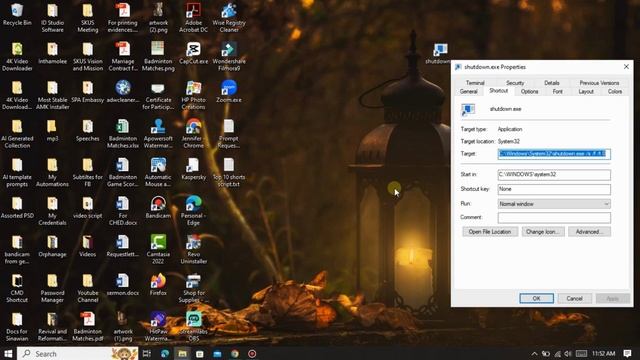
Task: Select the Zoom.exe desktop icon
Action: (229, 91)
